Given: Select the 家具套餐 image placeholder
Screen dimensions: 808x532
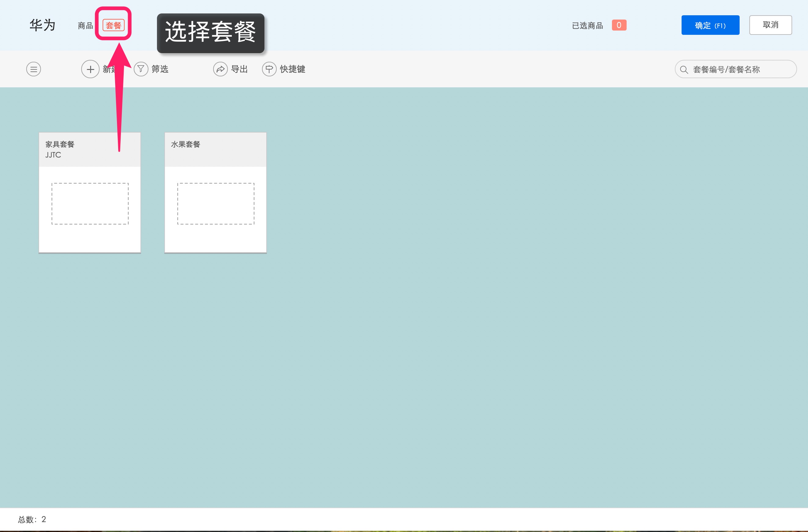Looking at the screenshot, I should pyautogui.click(x=90, y=204).
